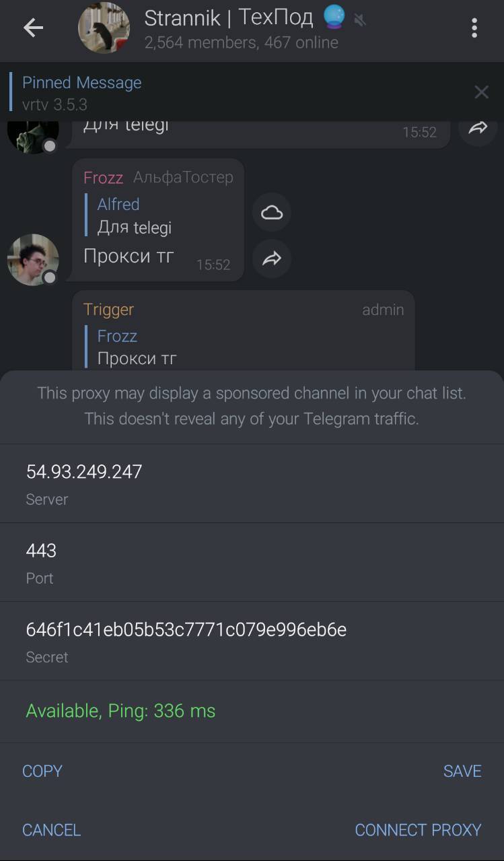The image size is (504, 861).
Task: Open Frozz's profile avatar
Action: 33,260
